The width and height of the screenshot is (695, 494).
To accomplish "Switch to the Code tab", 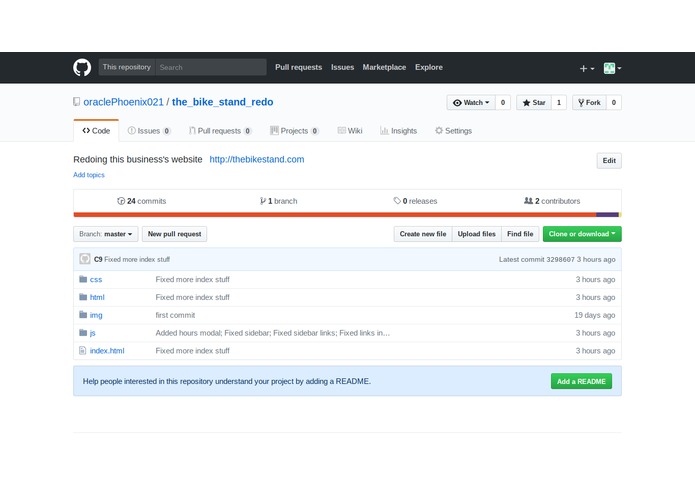I will tap(96, 131).
